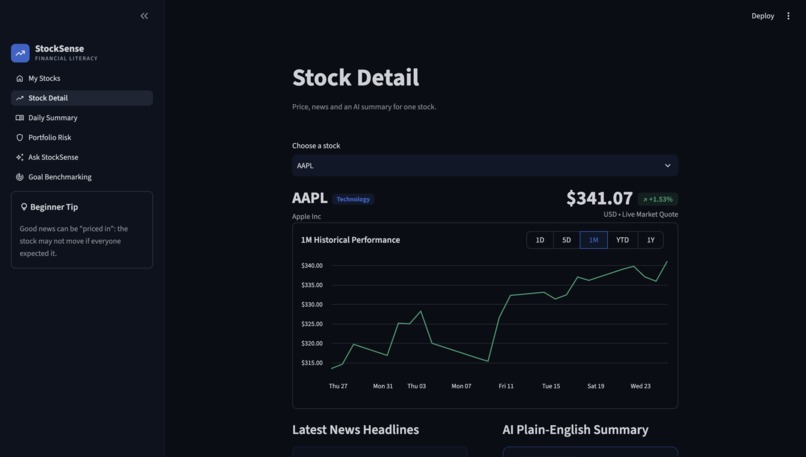Screen dimensions: 806x457
Task: Click the book icon beside Daily Summary
Action: pyautogui.click(x=20, y=118)
